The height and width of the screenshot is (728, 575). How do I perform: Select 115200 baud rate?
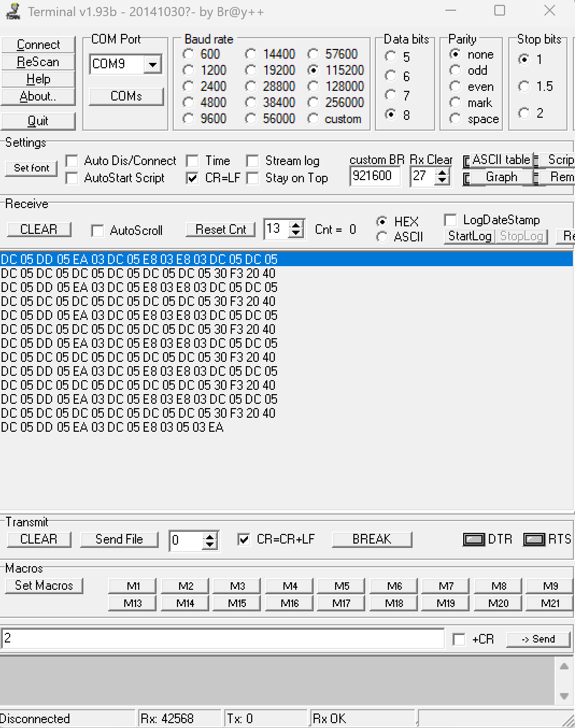pyautogui.click(x=313, y=70)
